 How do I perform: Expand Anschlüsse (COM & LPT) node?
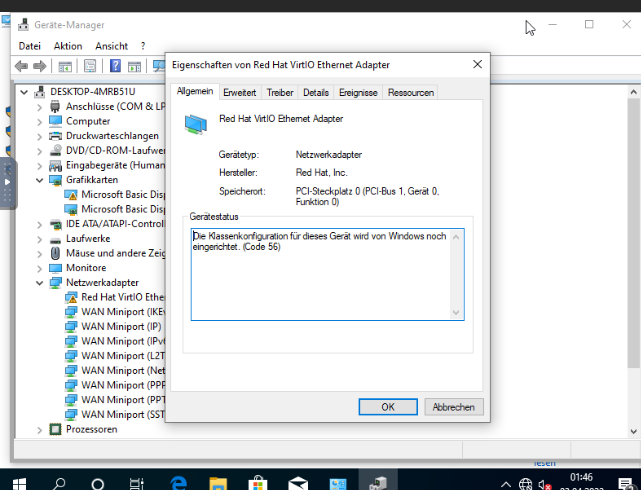39,107
